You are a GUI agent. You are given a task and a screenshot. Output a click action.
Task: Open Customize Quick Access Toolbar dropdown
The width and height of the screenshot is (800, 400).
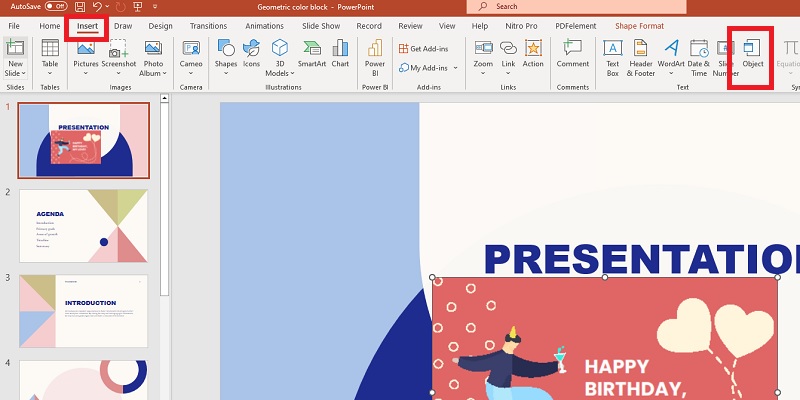(x=155, y=7)
